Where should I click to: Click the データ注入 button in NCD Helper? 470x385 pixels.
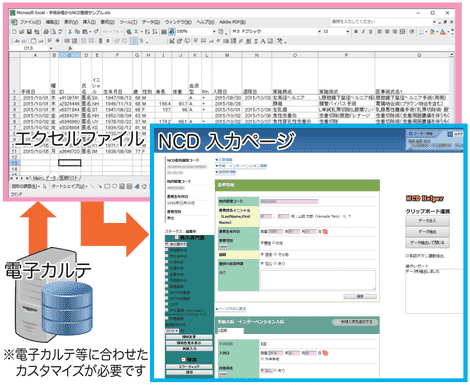pyautogui.click(x=427, y=221)
